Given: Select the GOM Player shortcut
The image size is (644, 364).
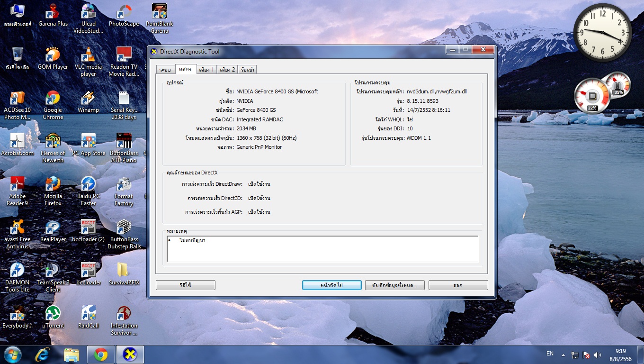Looking at the screenshot, I should (x=53, y=58).
